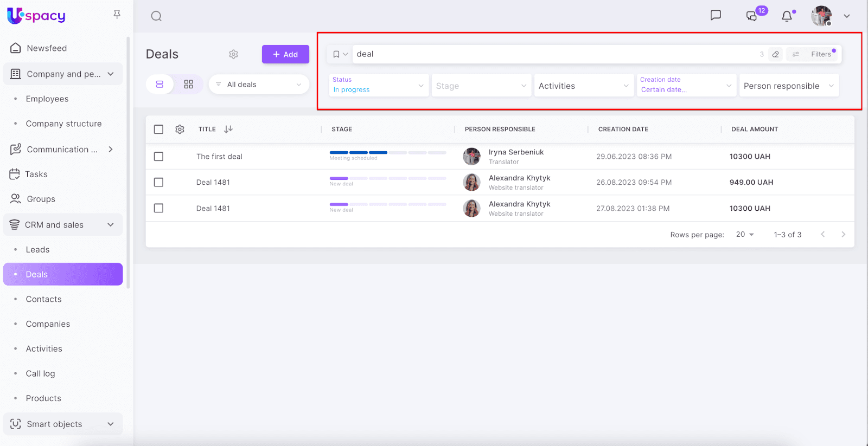Open the Status In progress dropdown
The height and width of the screenshot is (446, 868).
[x=378, y=86]
